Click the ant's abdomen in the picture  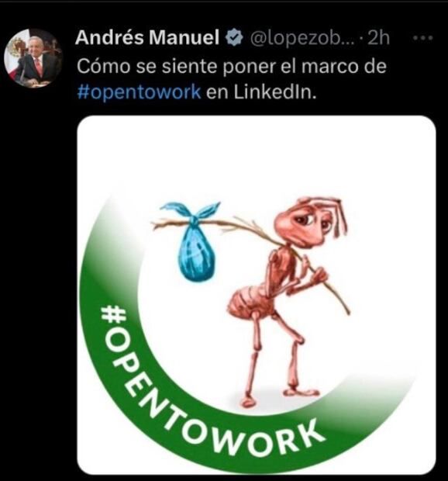[247, 302]
